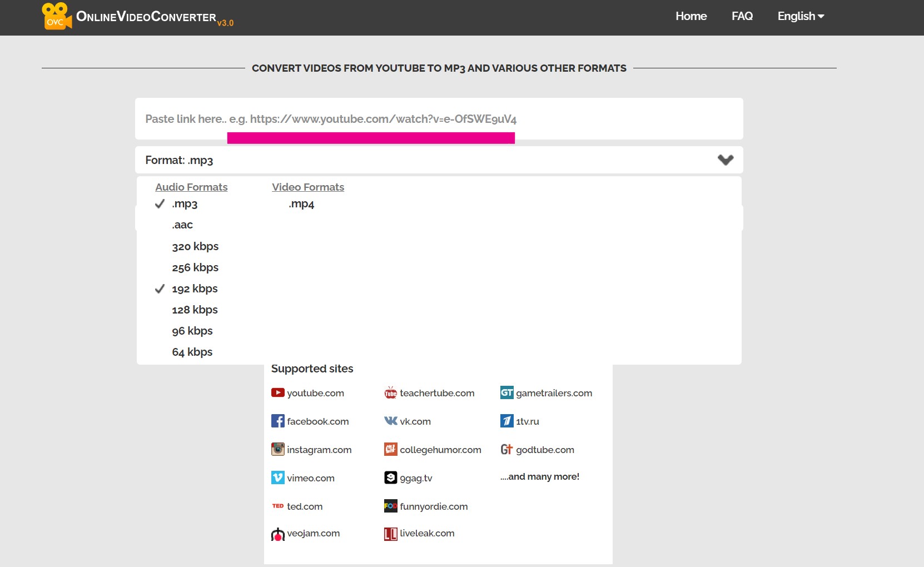This screenshot has height=567, width=924.
Task: Click the TED site icon
Action: click(279, 506)
